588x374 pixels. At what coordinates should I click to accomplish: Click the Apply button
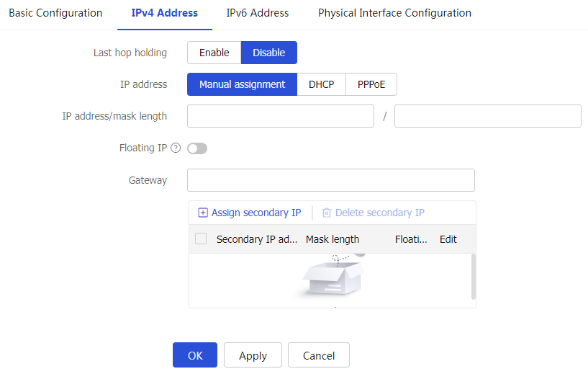pyautogui.click(x=253, y=355)
